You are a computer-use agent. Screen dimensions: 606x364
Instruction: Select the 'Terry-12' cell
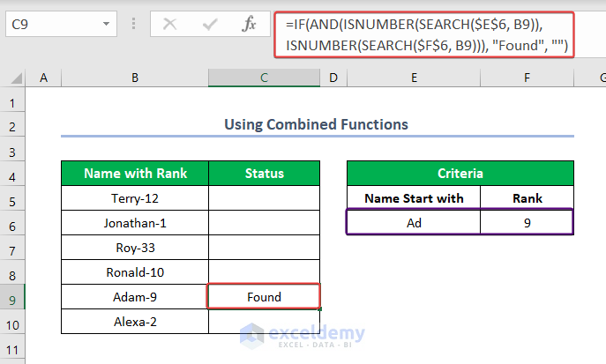(x=135, y=198)
